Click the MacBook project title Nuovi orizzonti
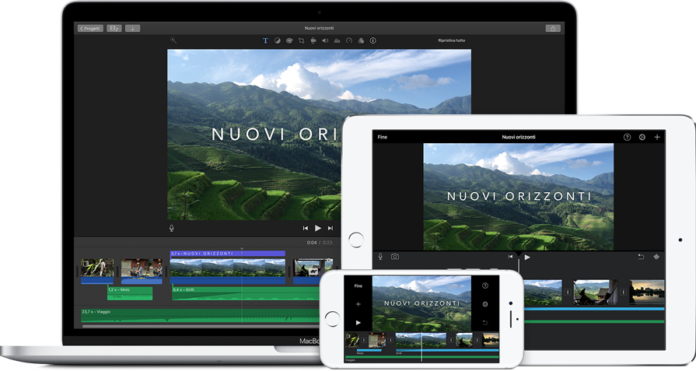 [x=319, y=28]
